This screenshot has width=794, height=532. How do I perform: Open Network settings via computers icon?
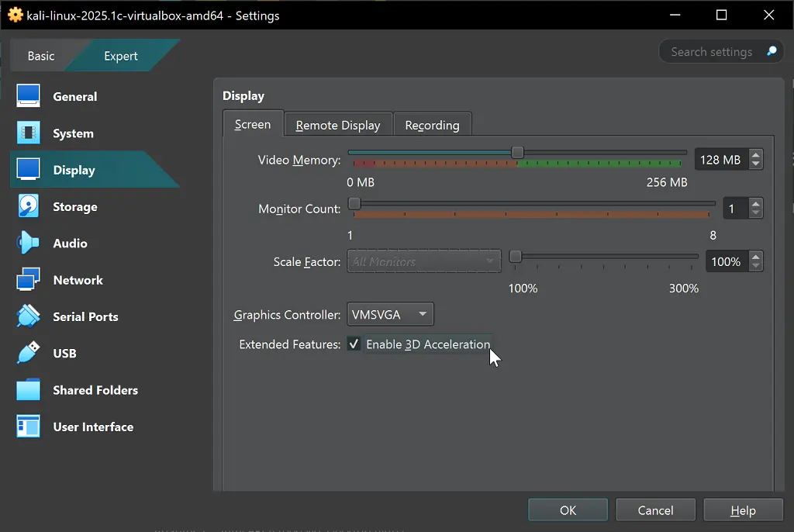click(28, 280)
